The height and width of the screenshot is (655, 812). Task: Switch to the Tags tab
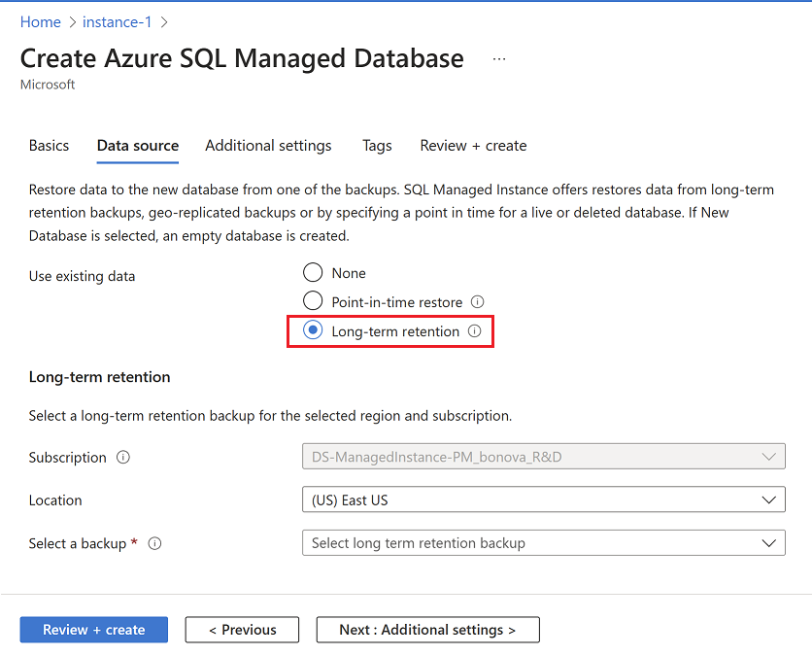coord(377,146)
